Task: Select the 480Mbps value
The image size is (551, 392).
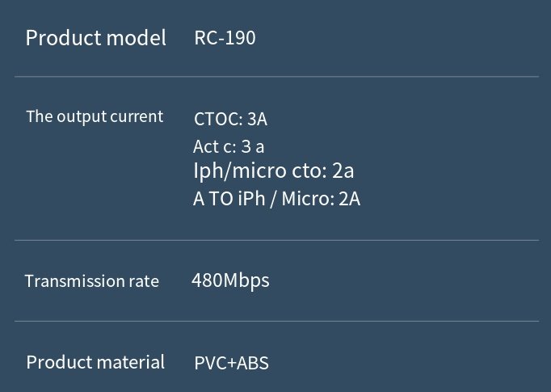Action: click(230, 280)
